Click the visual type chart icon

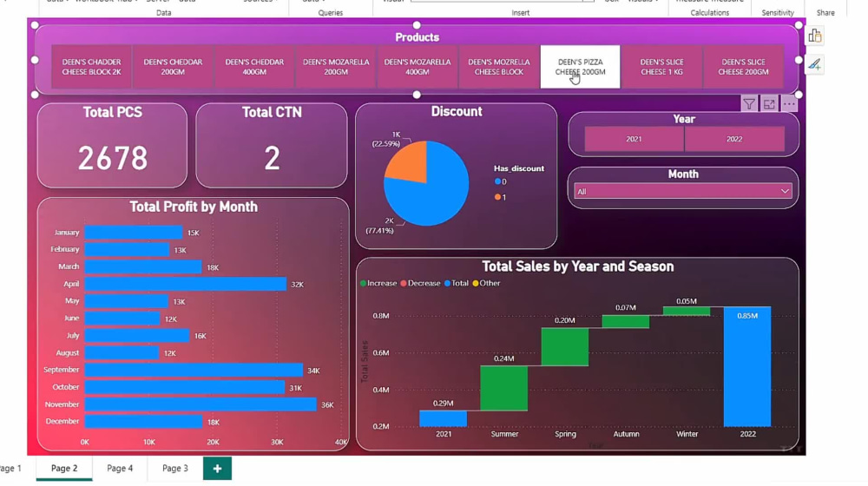814,36
